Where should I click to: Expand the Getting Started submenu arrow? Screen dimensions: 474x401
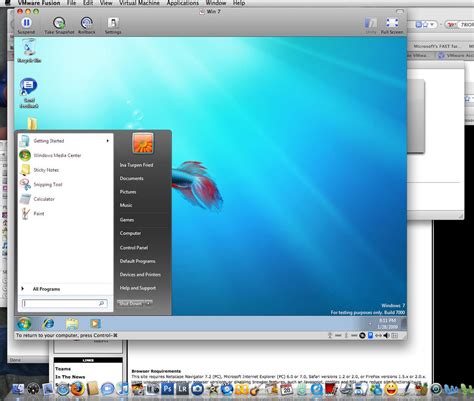(107, 141)
